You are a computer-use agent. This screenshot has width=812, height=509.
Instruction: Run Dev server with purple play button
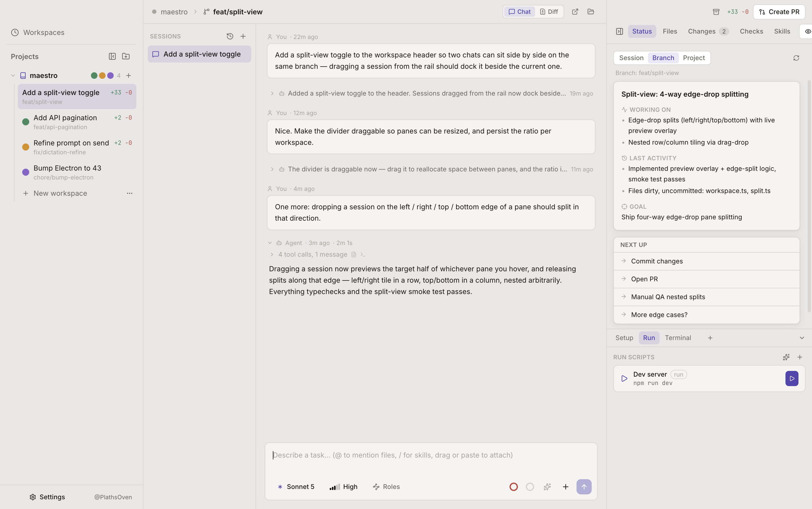pyautogui.click(x=792, y=379)
